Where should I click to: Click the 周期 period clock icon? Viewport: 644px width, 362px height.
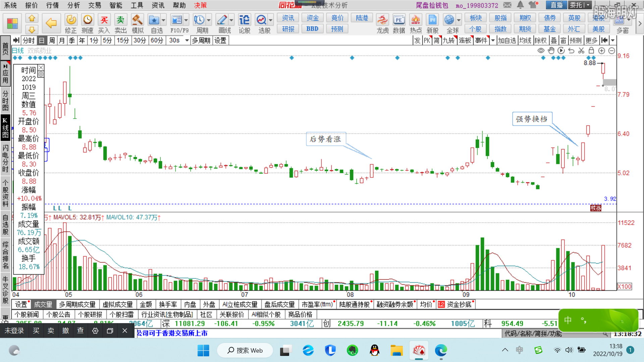click(x=199, y=20)
